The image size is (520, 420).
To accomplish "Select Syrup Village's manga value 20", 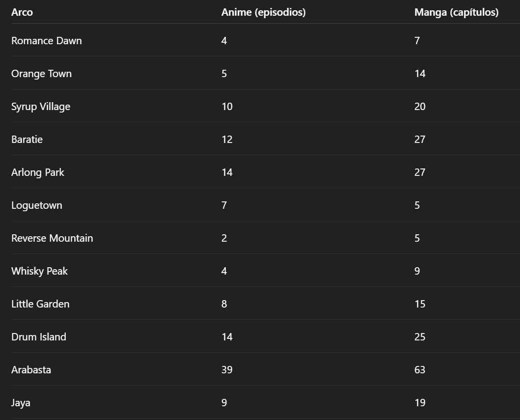I will tap(420, 107).
